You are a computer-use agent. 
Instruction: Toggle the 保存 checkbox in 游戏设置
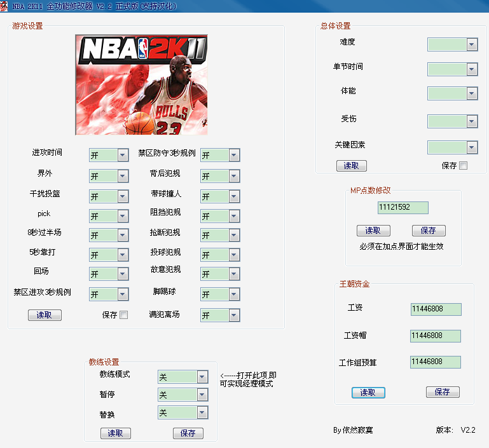(x=123, y=315)
